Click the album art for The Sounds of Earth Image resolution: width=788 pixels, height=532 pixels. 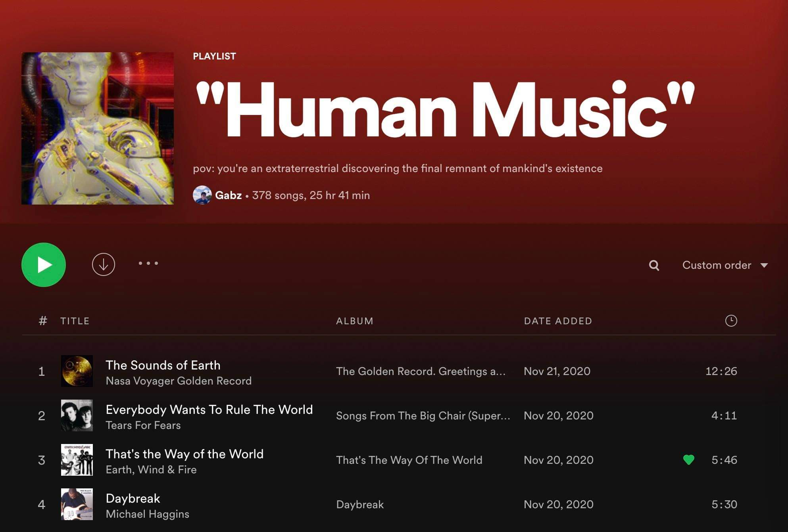77,371
